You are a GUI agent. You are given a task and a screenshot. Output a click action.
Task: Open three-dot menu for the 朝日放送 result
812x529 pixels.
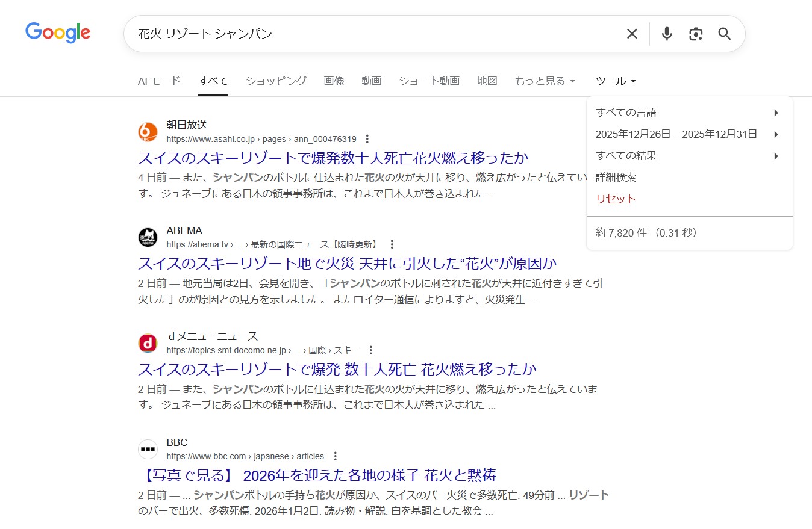[367, 139]
